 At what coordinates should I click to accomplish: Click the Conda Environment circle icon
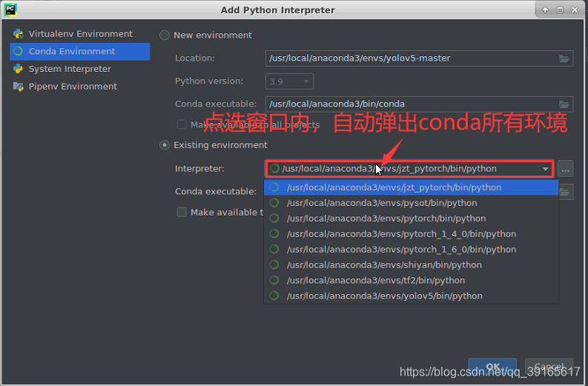tap(18, 51)
